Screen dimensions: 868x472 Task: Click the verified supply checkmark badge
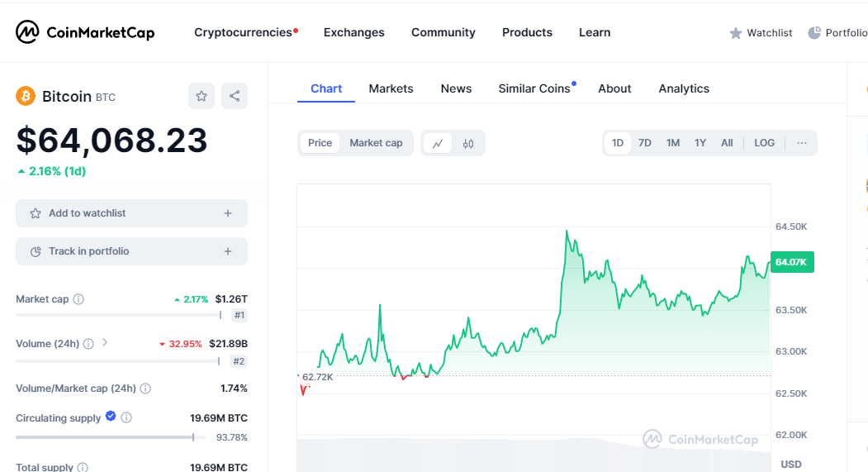(111, 416)
